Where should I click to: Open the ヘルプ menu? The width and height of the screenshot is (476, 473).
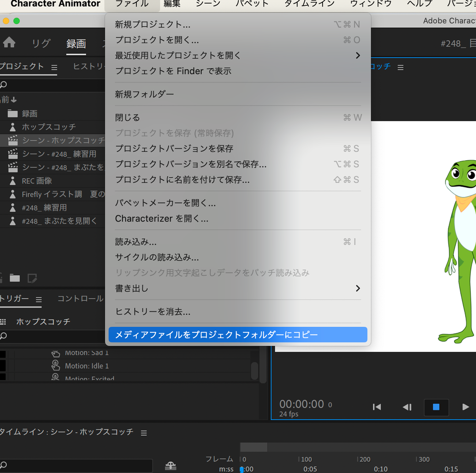click(x=419, y=4)
